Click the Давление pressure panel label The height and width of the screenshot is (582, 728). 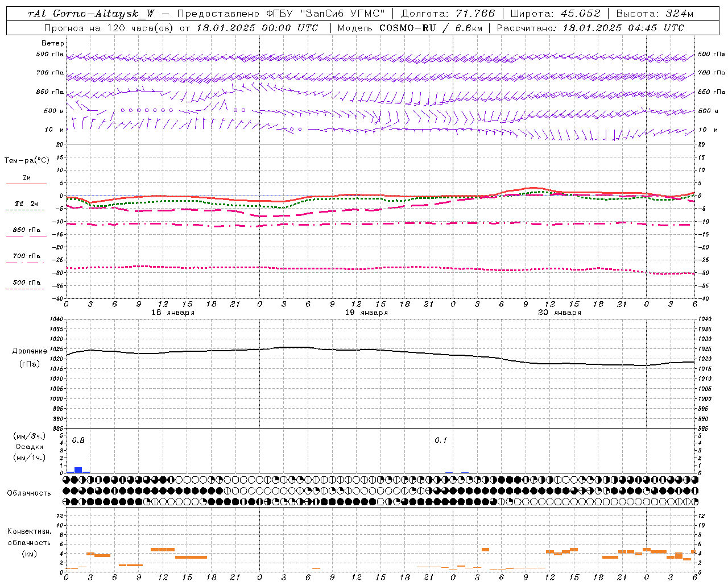(x=30, y=351)
